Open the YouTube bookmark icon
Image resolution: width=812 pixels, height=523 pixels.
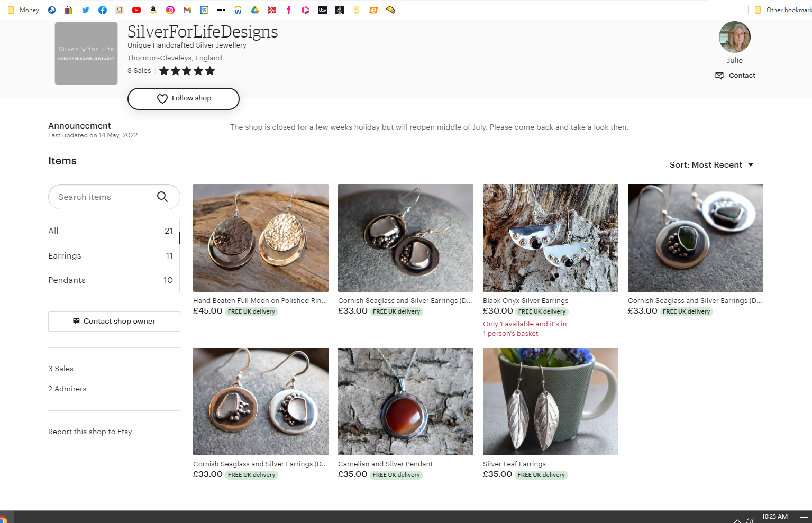(x=136, y=10)
